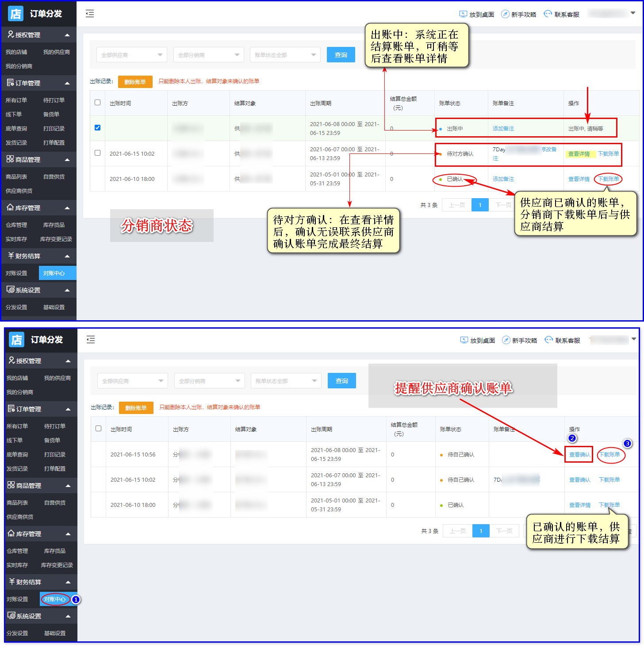Click page 1 in the bottom pagination

[x=481, y=531]
